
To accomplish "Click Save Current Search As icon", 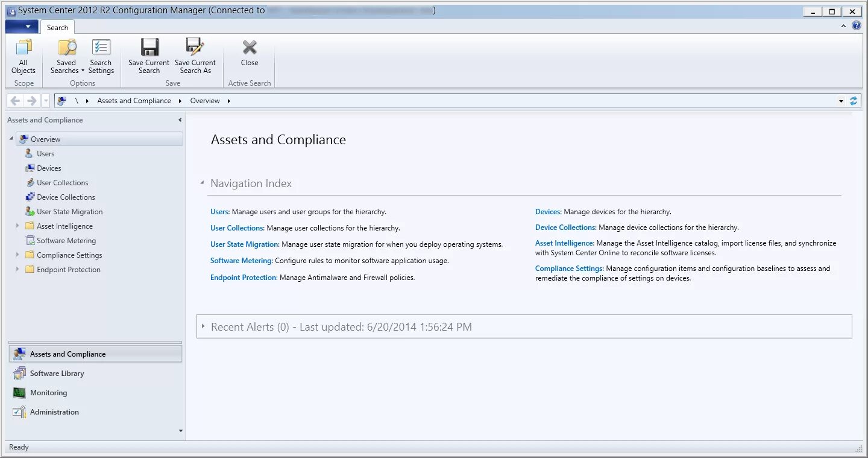I will click(195, 48).
